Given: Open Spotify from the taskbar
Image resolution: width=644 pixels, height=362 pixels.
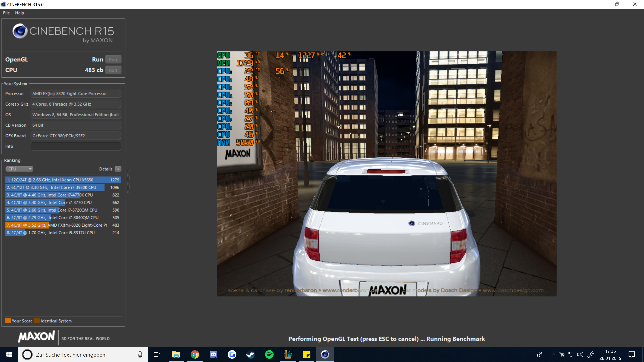Looking at the screenshot, I should pos(269,354).
